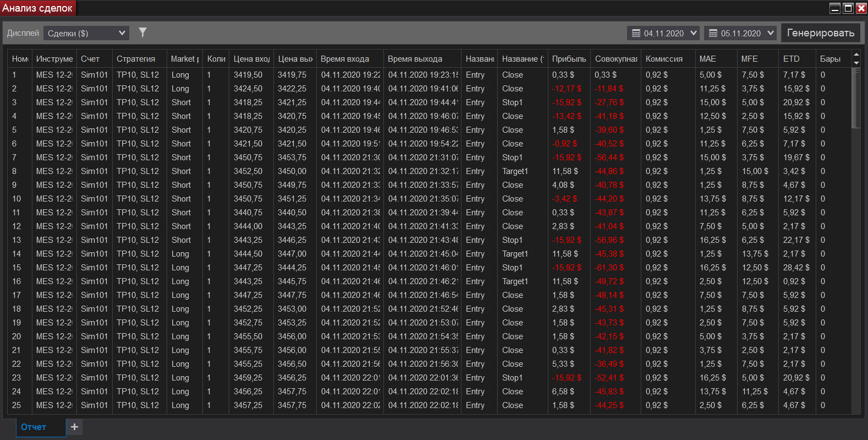Click the profit cell -12,17 $
This screenshot has width=868, height=440.
pyautogui.click(x=567, y=89)
